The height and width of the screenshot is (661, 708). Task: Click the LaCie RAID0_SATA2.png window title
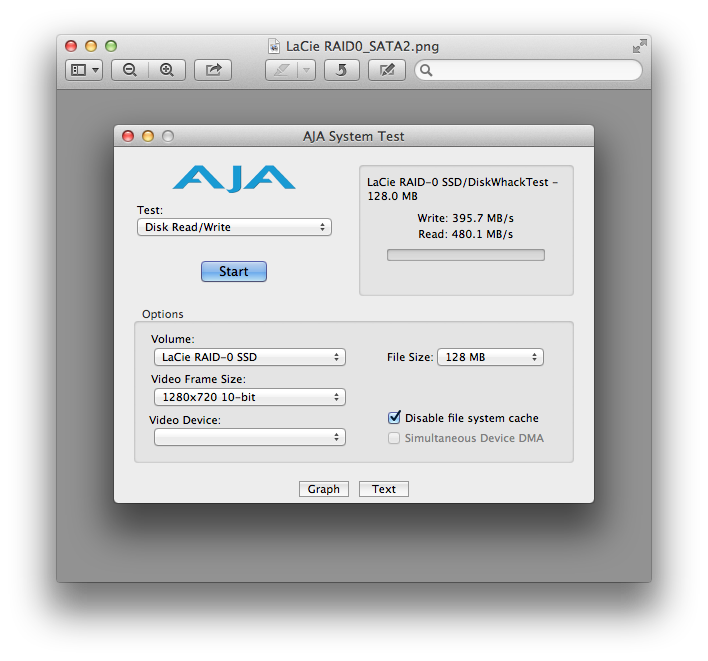point(363,47)
